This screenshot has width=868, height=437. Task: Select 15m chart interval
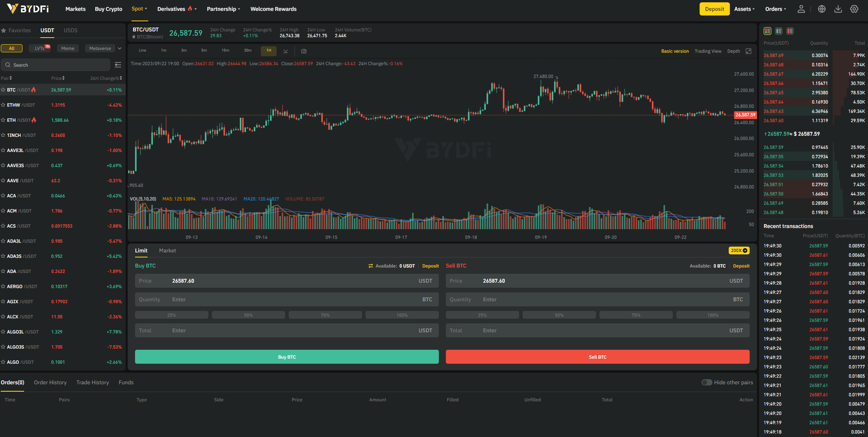(225, 50)
